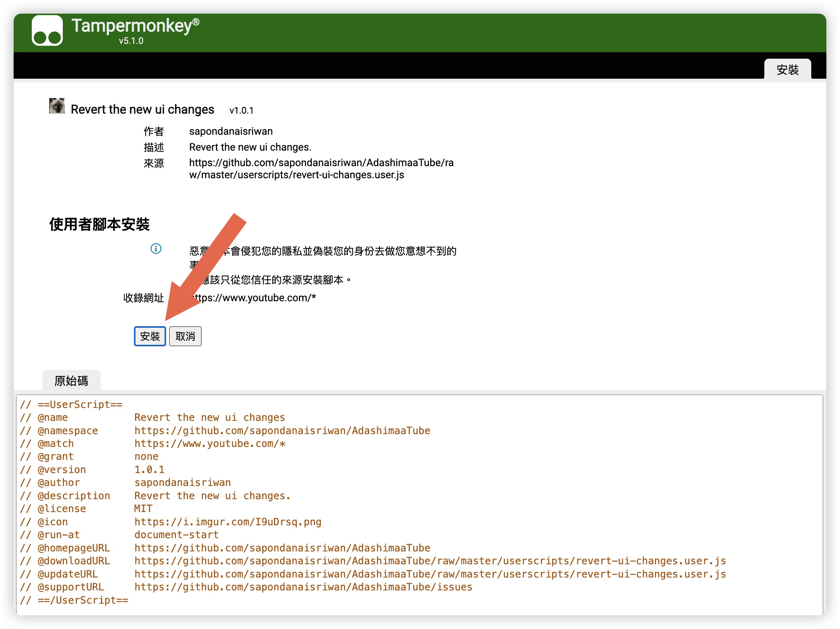Click the script title 'Revert the new ui changes'

[142, 109]
